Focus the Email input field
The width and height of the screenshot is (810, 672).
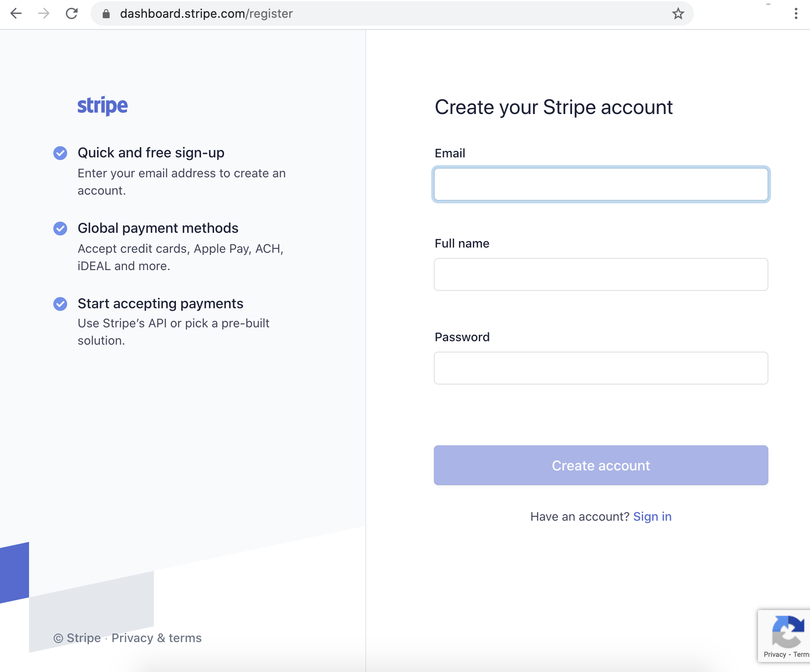point(601,184)
